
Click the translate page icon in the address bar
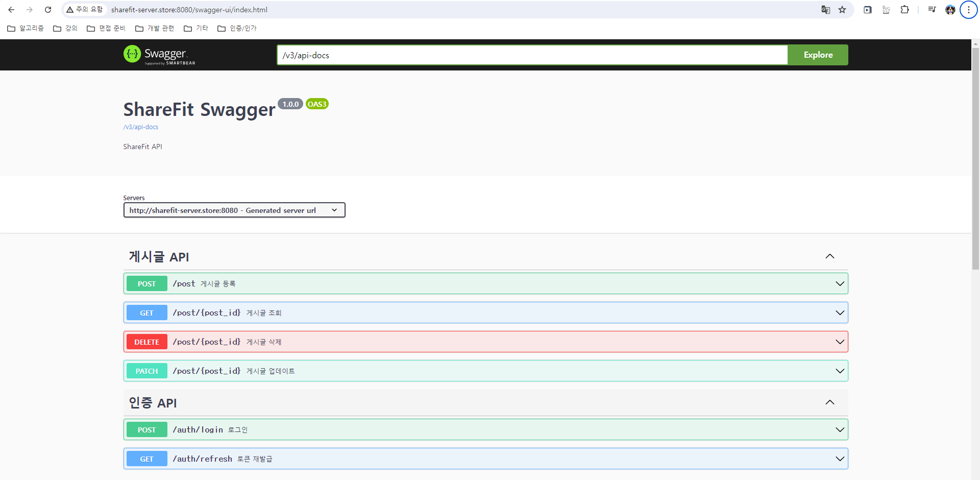pos(825,10)
